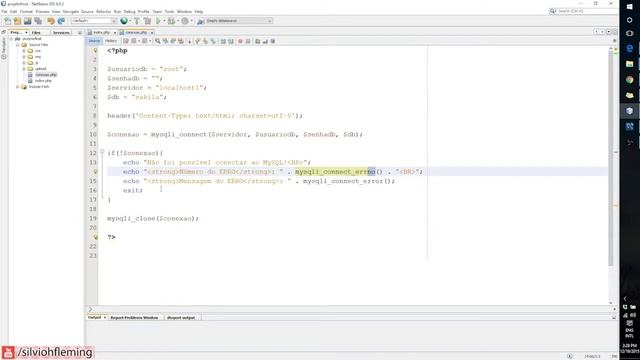
Task: Toggle Highlight Search in editor toolbar
Action: click(181, 41)
